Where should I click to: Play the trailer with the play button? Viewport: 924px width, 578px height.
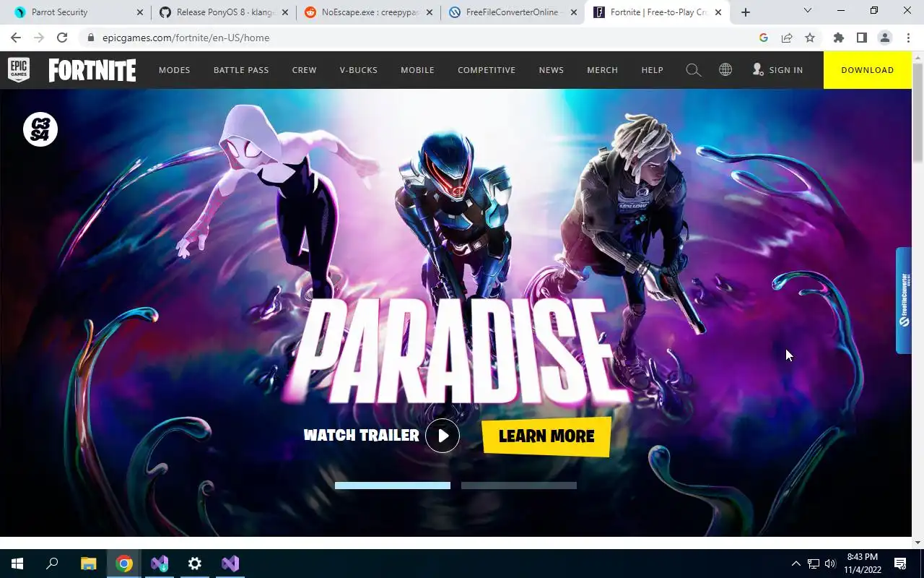click(443, 436)
